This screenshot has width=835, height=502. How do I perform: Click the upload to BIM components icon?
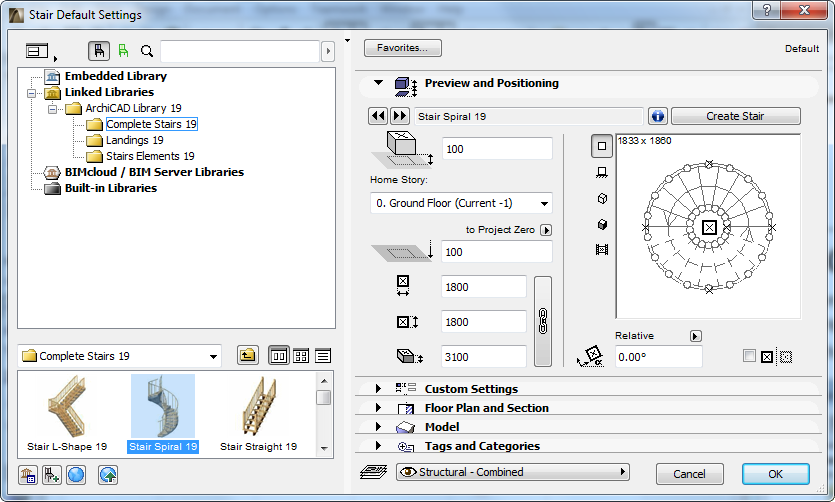pos(108,475)
